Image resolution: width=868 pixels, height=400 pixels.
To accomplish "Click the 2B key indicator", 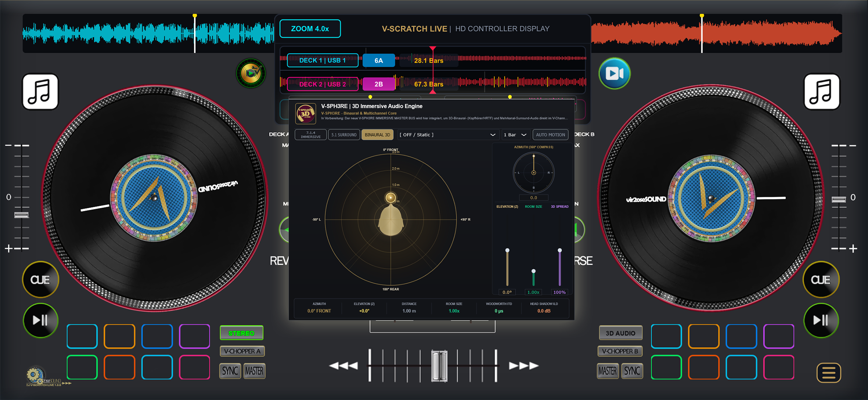I will coord(379,84).
